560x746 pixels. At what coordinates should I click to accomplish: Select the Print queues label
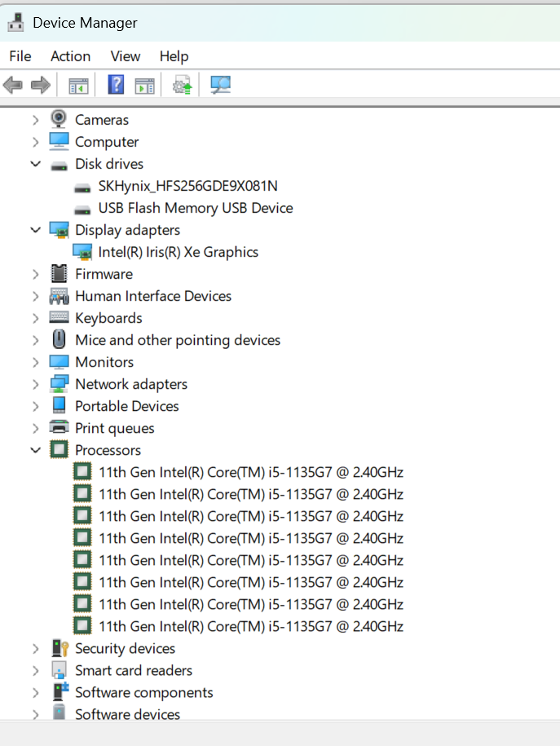pos(115,429)
